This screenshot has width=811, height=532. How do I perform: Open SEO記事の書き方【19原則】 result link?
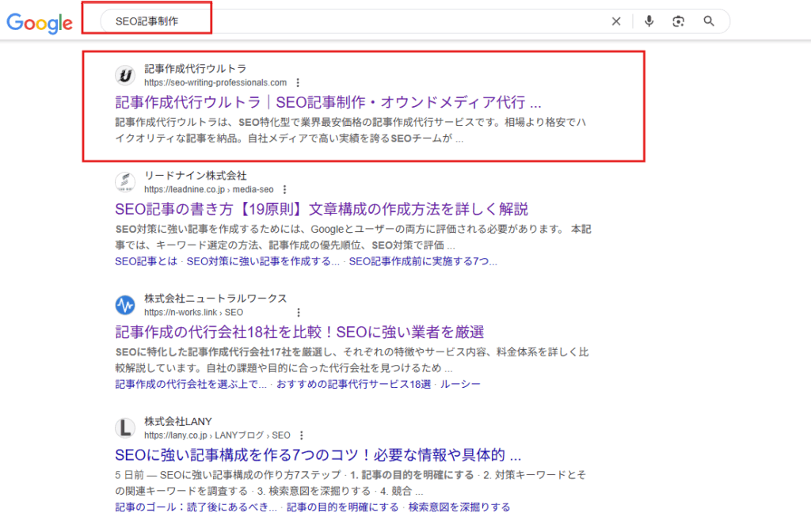pos(321,209)
